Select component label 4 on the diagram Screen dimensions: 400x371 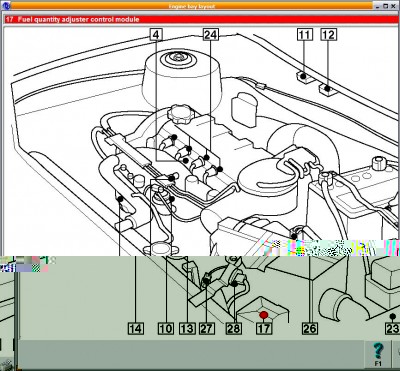pos(156,35)
